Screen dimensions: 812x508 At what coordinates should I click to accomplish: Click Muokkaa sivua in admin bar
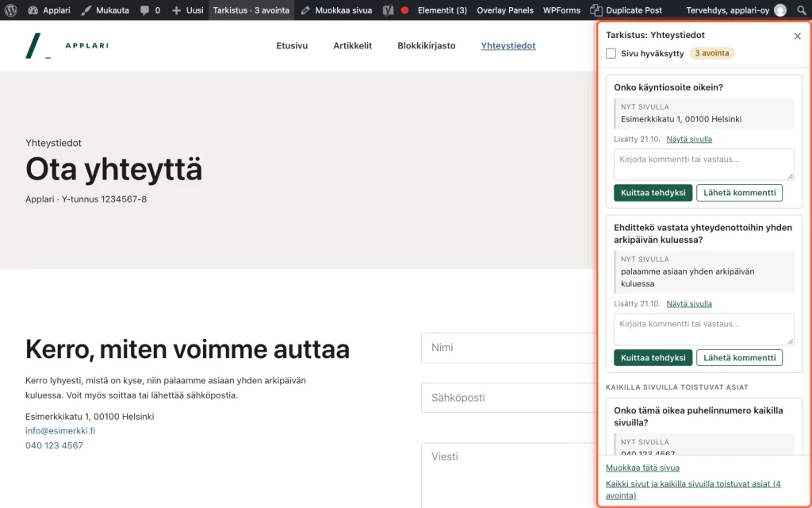(x=336, y=10)
